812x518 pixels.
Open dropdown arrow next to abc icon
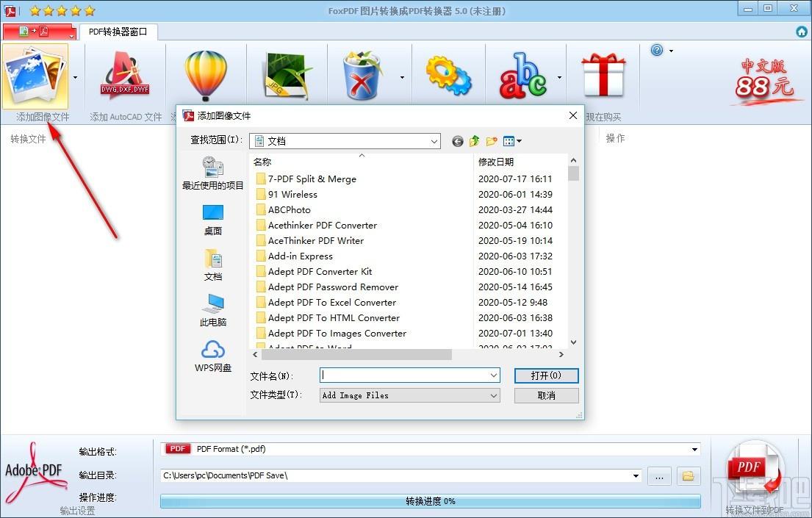(559, 78)
